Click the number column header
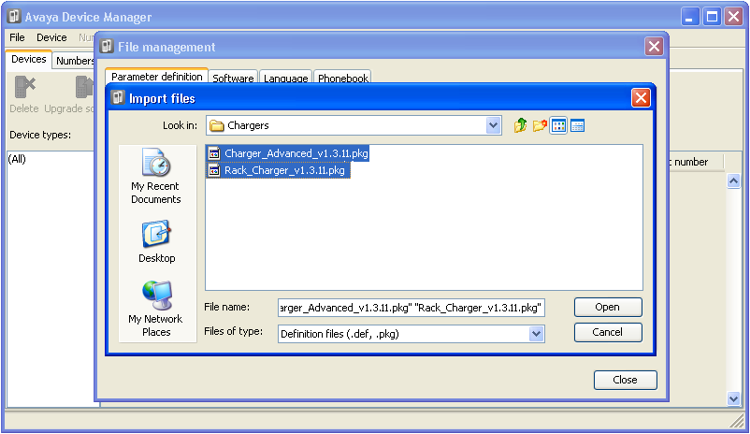The height and width of the screenshot is (434, 750). tap(696, 162)
